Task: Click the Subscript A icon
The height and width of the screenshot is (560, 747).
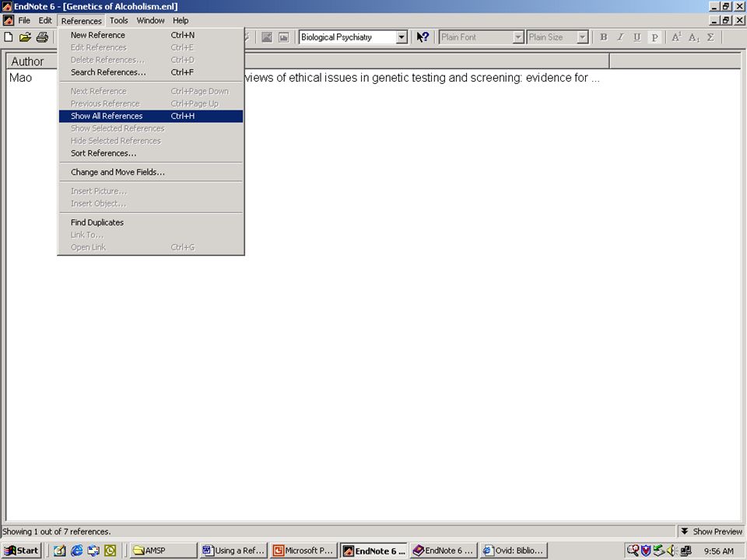Action: (693, 37)
